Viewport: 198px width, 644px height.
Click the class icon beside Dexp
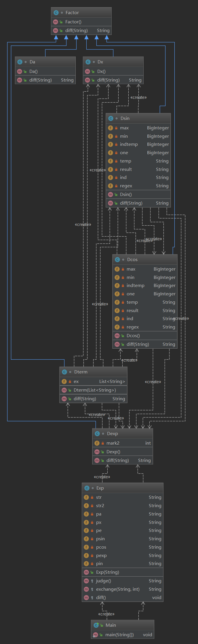[97, 434]
